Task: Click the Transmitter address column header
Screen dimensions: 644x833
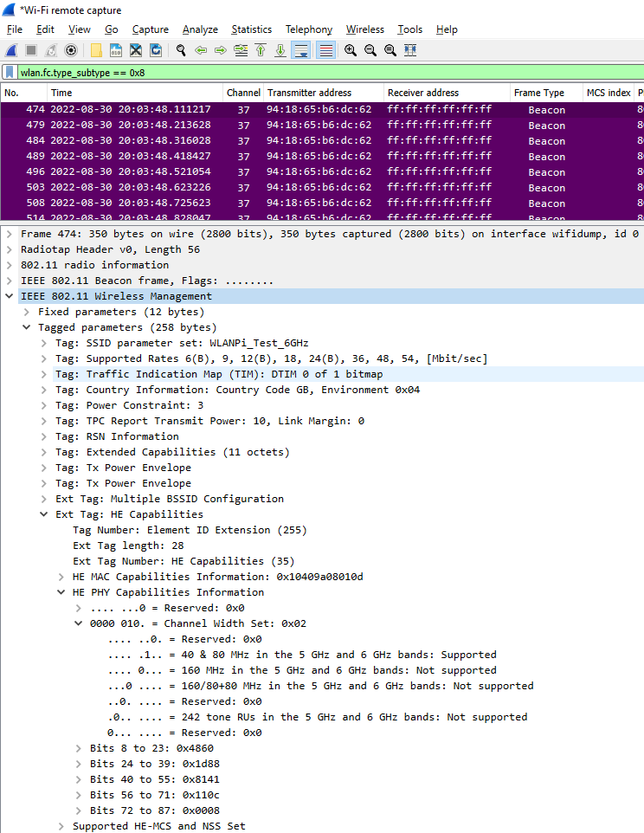Action: 309,93
